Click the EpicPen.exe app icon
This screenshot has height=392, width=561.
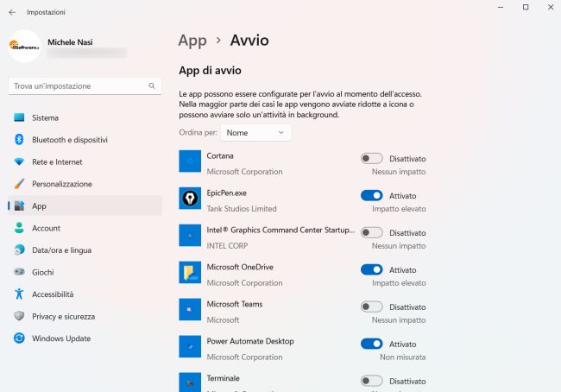coord(190,199)
